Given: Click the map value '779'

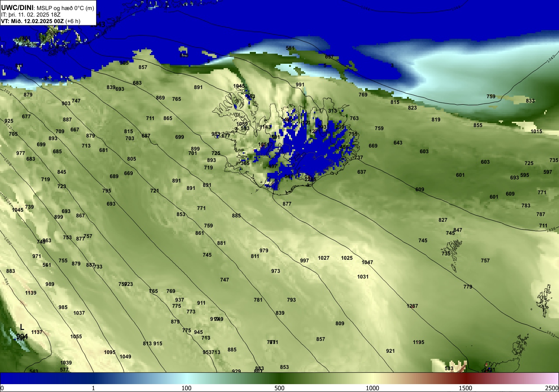Looking at the screenshot, I should pos(468,287).
